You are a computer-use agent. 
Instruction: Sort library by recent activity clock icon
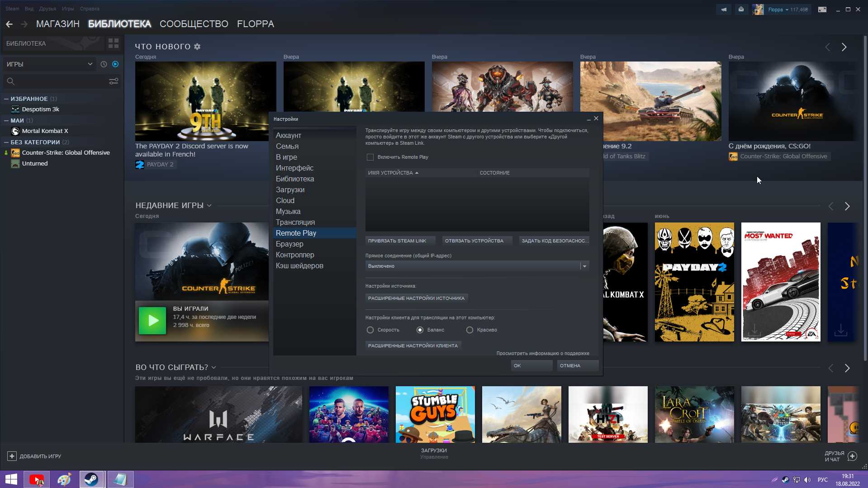tap(104, 64)
